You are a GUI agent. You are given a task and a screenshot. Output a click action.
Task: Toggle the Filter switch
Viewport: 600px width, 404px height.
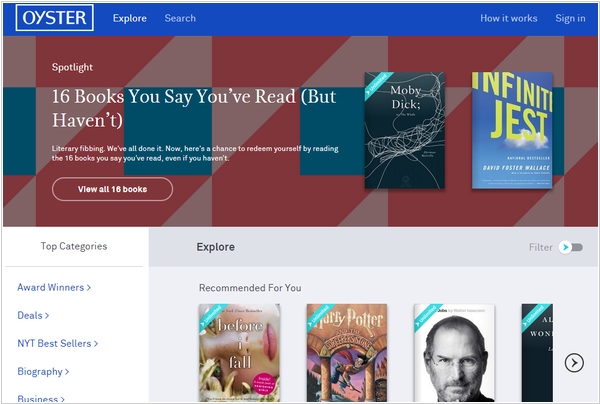[x=571, y=247]
